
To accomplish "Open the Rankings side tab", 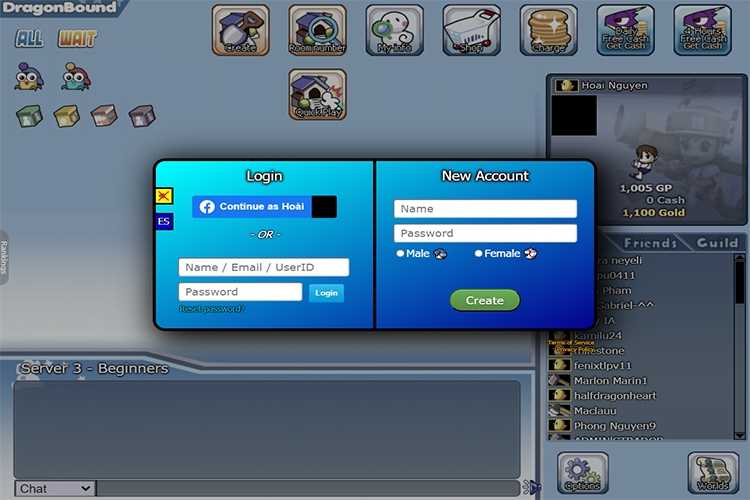I will click(x=4, y=257).
